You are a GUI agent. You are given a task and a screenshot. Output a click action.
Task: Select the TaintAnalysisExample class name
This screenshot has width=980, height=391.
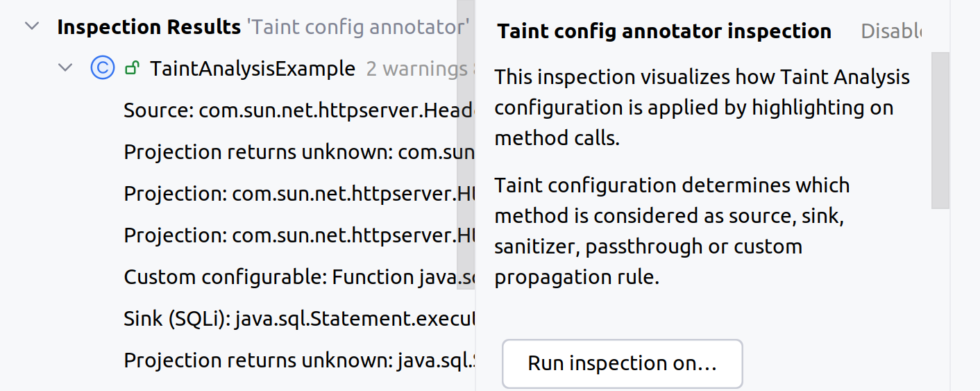pyautogui.click(x=253, y=69)
